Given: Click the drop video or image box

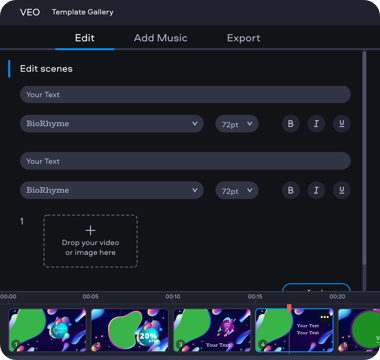Looking at the screenshot, I should tap(90, 241).
